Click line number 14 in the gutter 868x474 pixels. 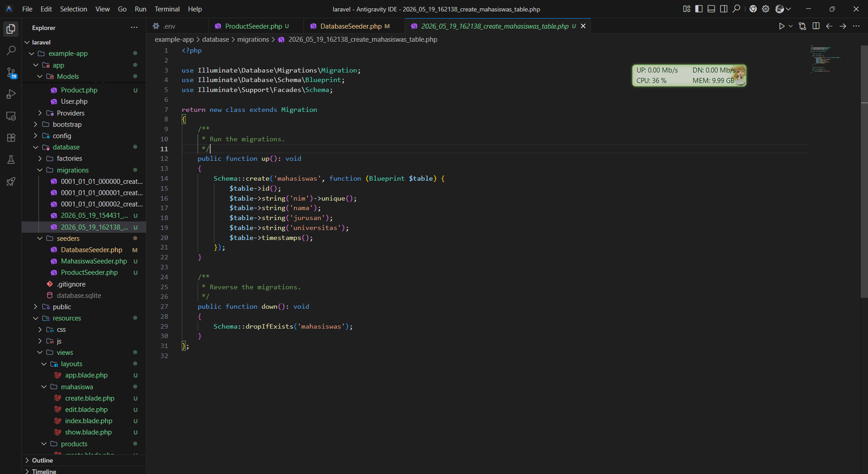coord(164,178)
